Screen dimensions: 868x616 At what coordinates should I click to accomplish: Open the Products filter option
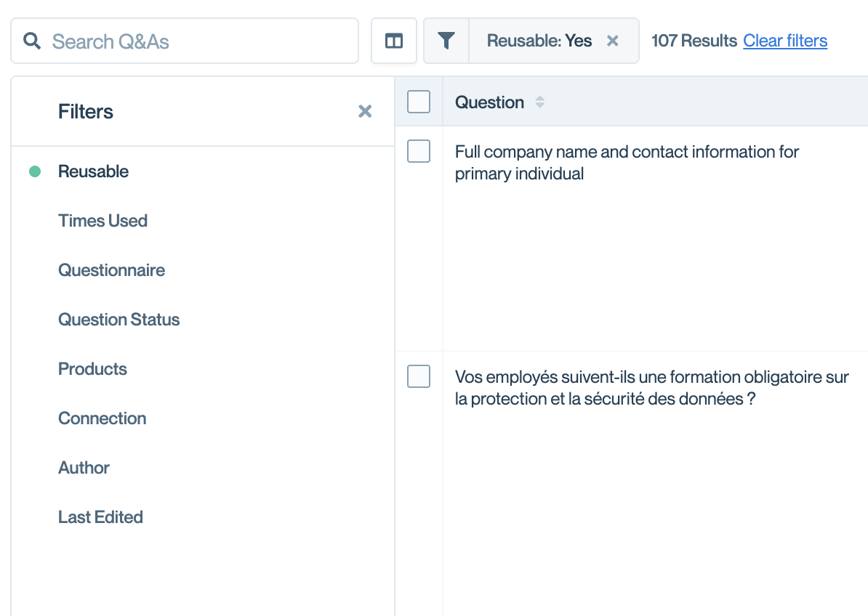pos(92,369)
